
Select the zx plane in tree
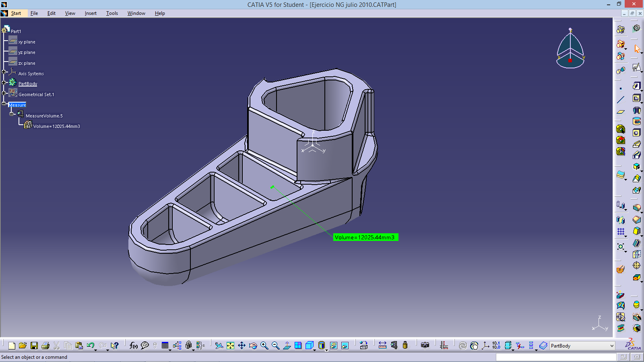(27, 63)
